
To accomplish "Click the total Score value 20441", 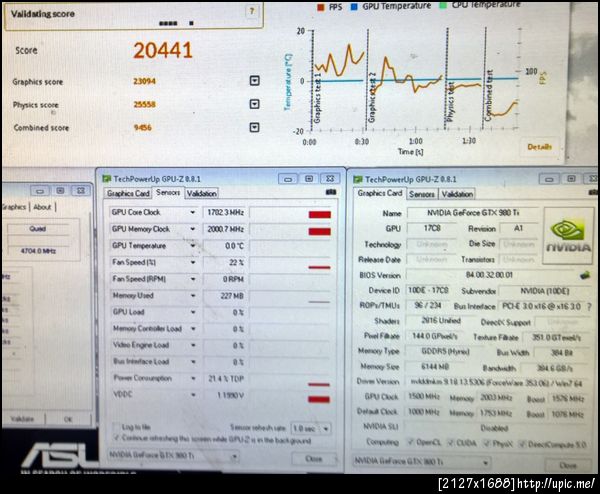I will point(163,51).
